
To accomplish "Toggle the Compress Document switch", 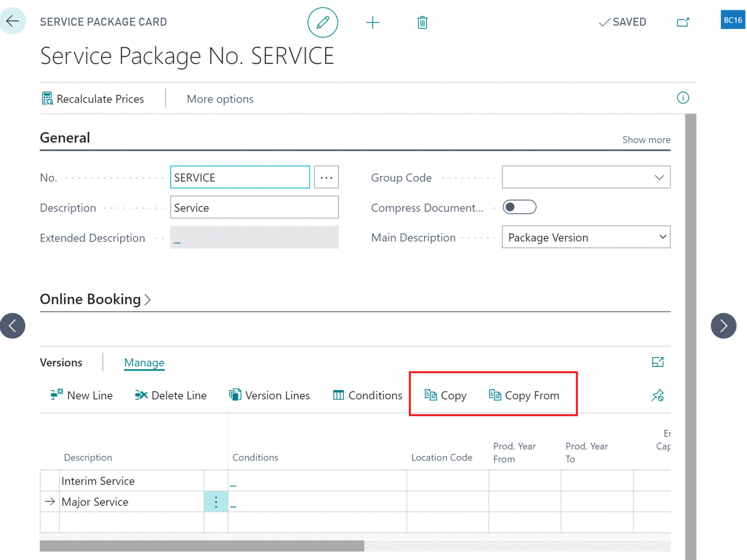I will 519,207.
